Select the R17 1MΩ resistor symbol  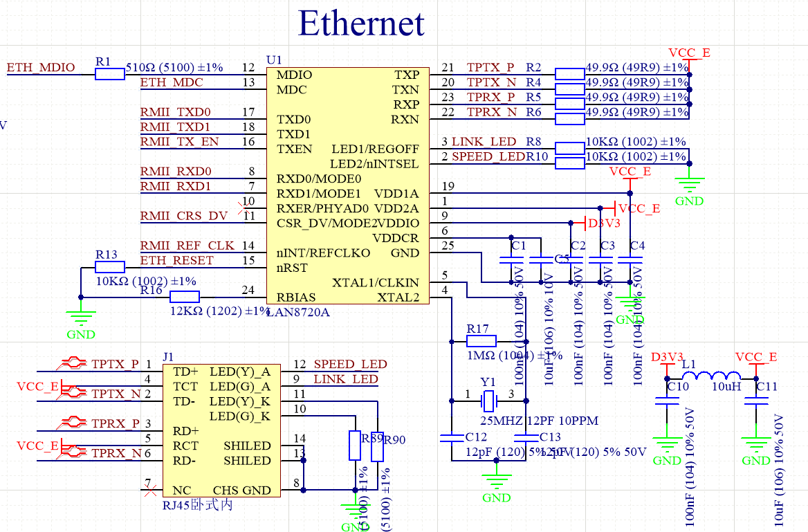481,341
